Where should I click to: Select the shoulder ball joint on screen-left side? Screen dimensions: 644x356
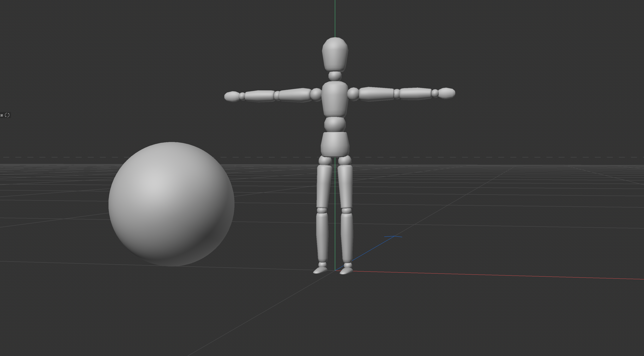316,94
